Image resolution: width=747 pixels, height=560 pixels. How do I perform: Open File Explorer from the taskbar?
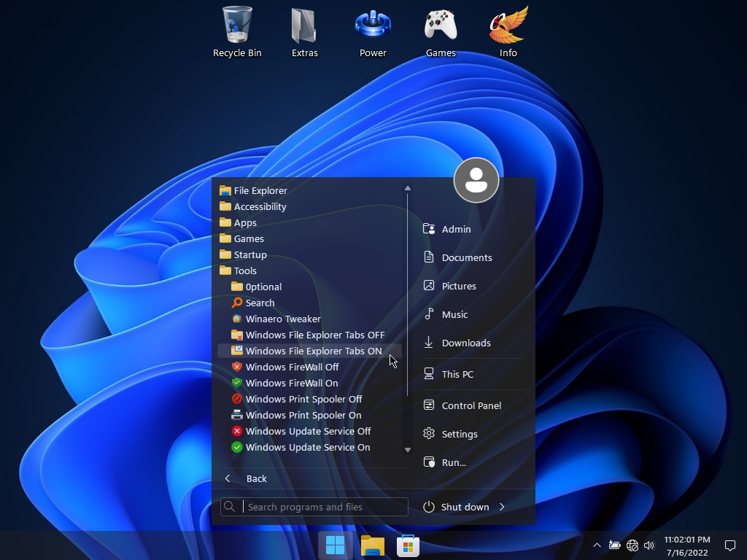(372, 545)
